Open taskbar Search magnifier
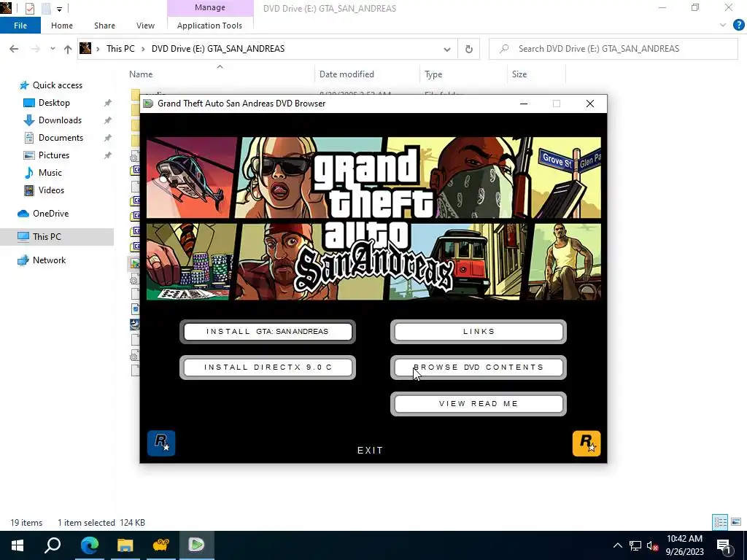This screenshot has width=747, height=560. pos(53,545)
